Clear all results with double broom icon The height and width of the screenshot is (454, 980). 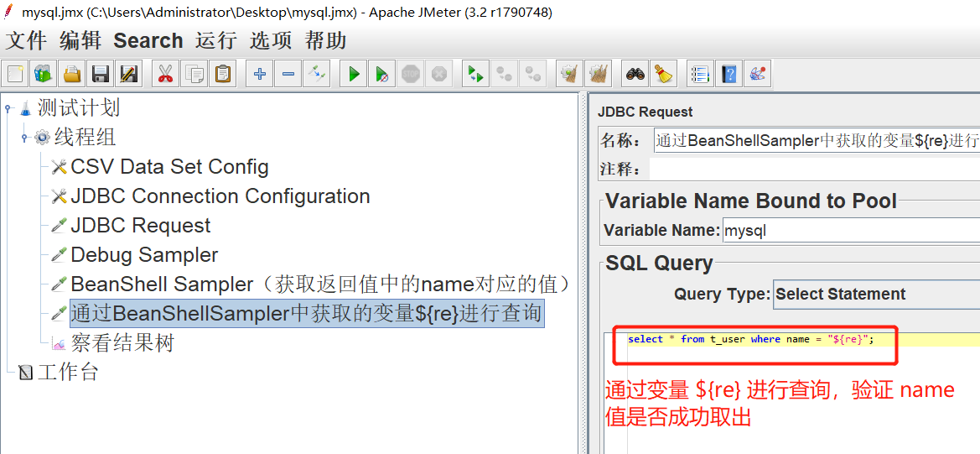[x=598, y=74]
